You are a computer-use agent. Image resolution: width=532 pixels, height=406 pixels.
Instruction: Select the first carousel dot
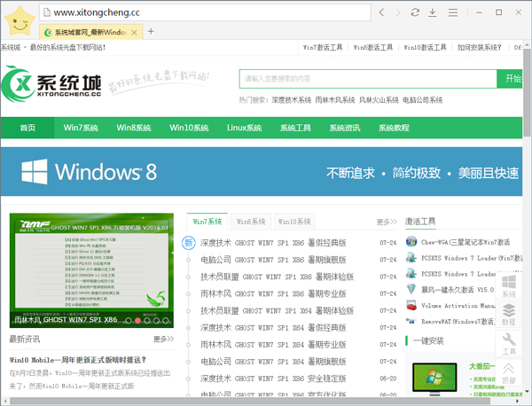(129, 320)
